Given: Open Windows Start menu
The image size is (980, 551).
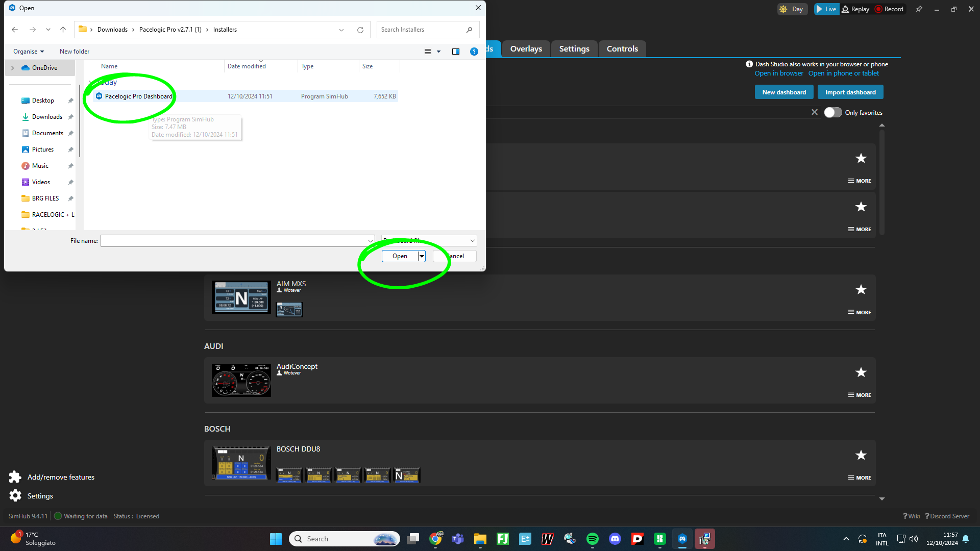Looking at the screenshot, I should [276, 539].
